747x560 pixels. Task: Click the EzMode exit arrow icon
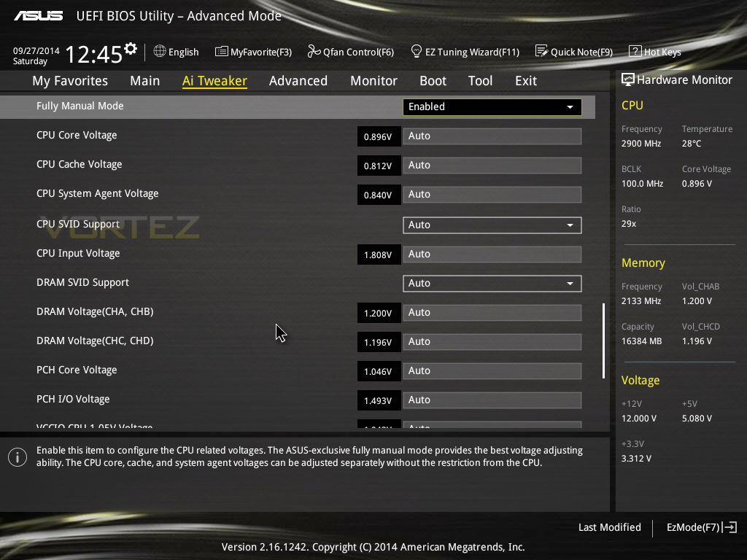click(730, 527)
